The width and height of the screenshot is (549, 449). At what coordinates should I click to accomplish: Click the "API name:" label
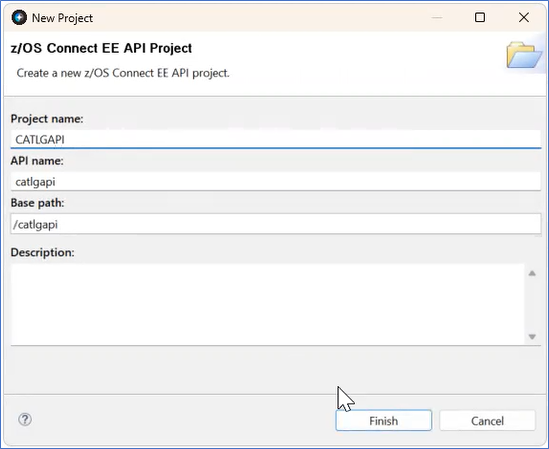(37, 161)
